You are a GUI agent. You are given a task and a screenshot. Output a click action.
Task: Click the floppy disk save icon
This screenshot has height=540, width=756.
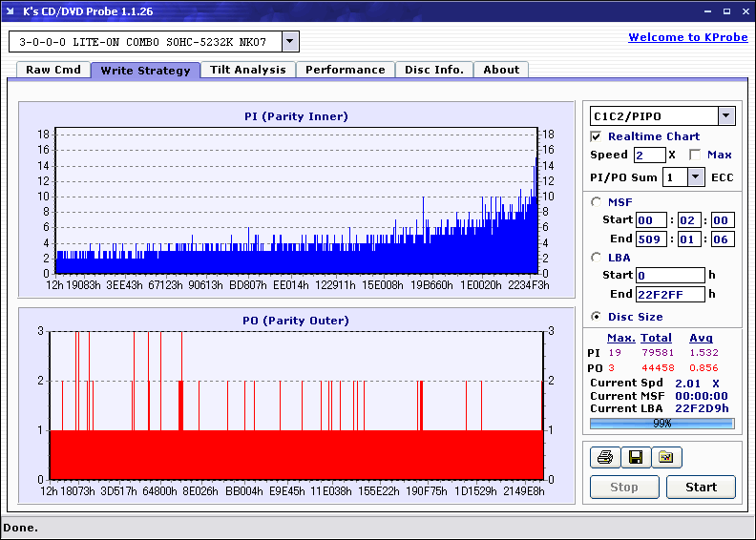click(635, 458)
